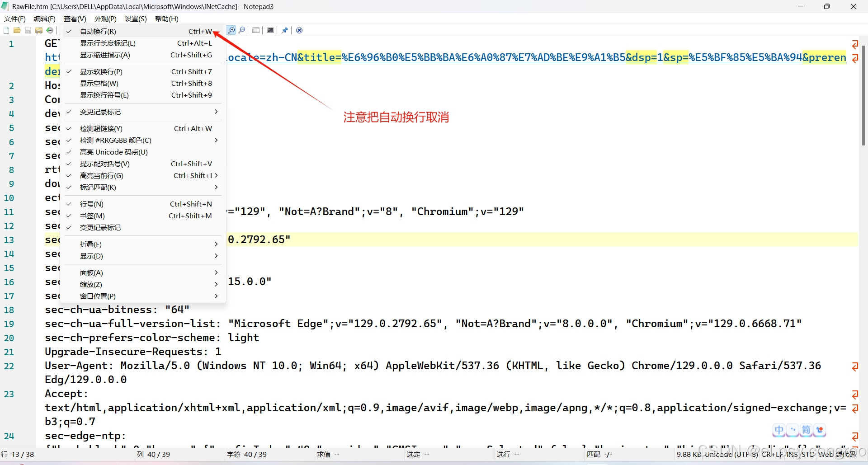Click the New file toolbar icon
The image size is (868, 465).
tap(6, 30)
